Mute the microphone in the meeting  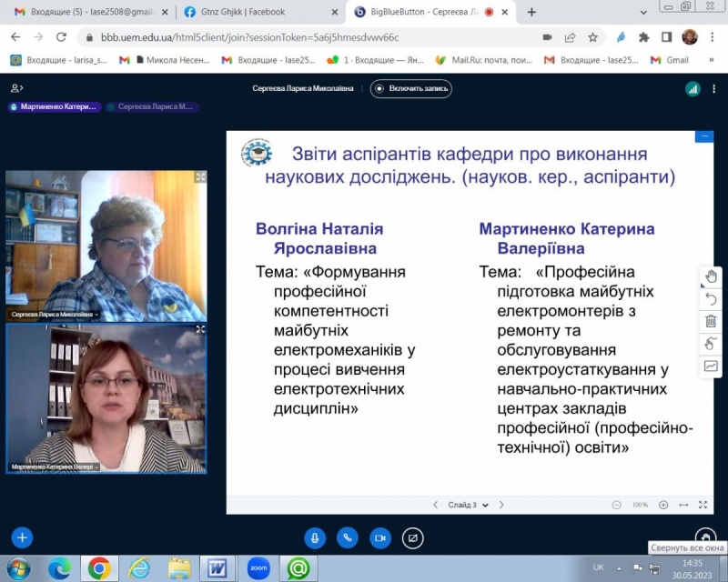[x=315, y=537]
